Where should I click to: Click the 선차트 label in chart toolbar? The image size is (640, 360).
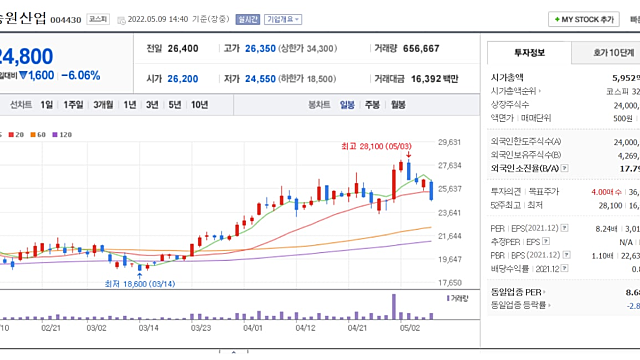tap(21, 105)
